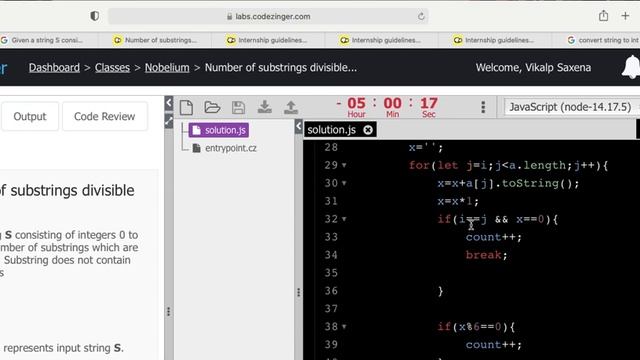Open the third 'Internship guidelines...' tab
The height and width of the screenshot is (360, 640).
coord(494,40)
